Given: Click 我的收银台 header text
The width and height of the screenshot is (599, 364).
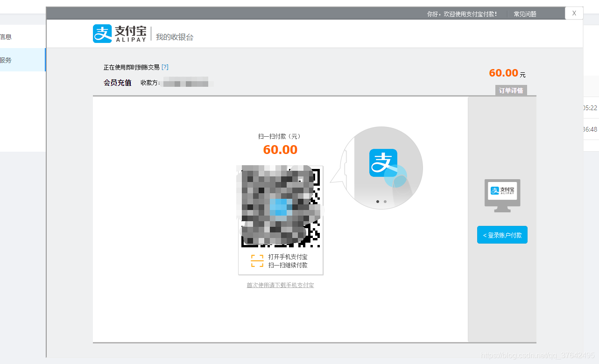Looking at the screenshot, I should [175, 37].
